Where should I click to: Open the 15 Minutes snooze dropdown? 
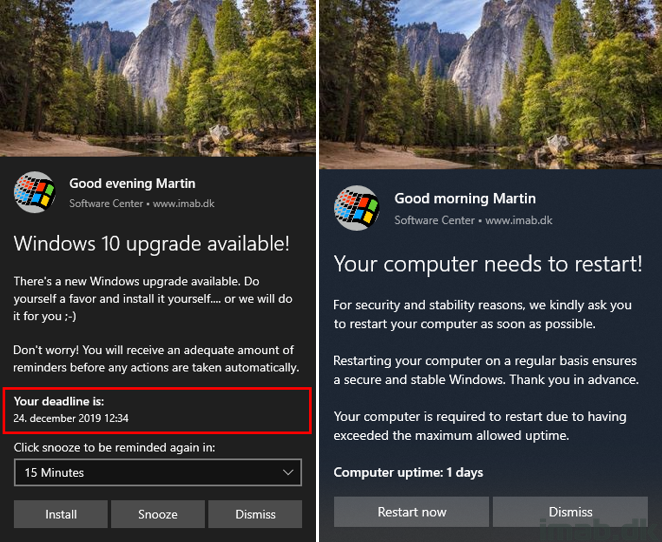pyautogui.click(x=158, y=472)
